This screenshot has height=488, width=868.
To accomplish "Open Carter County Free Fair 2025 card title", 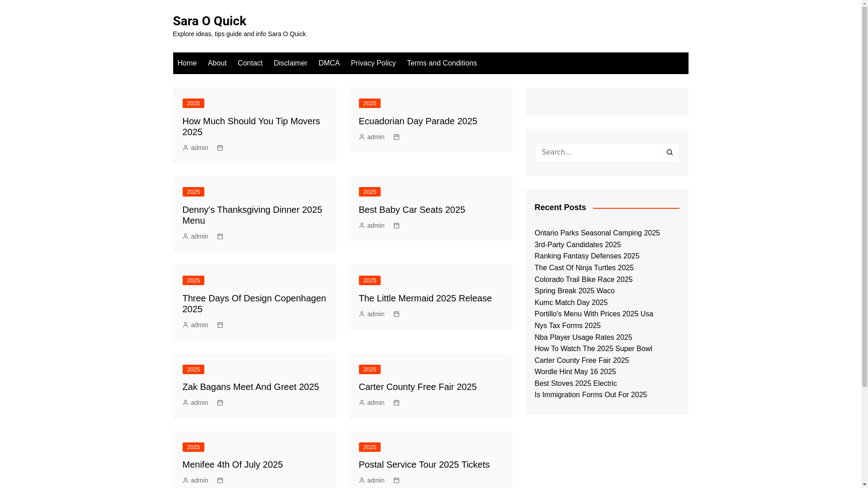I will coord(418,387).
